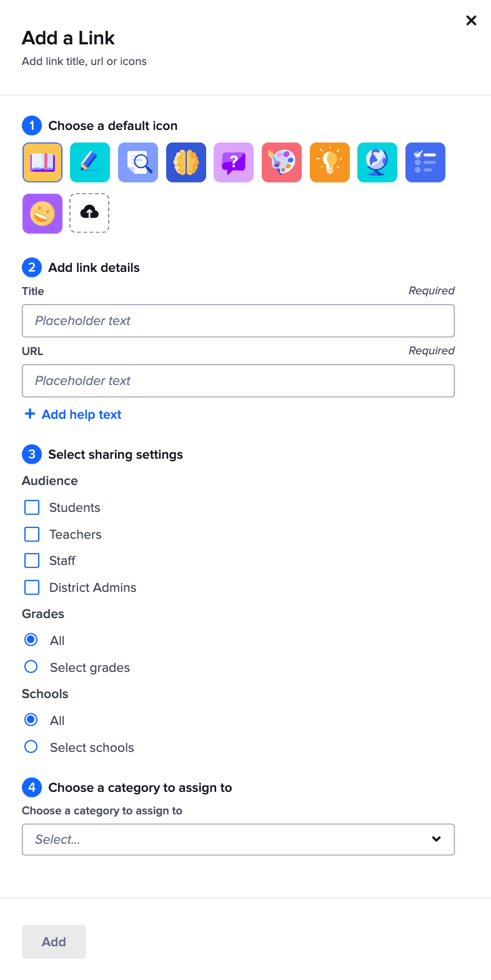The width and height of the screenshot is (491, 980).
Task: Pick the paint palette icon
Action: (x=282, y=162)
